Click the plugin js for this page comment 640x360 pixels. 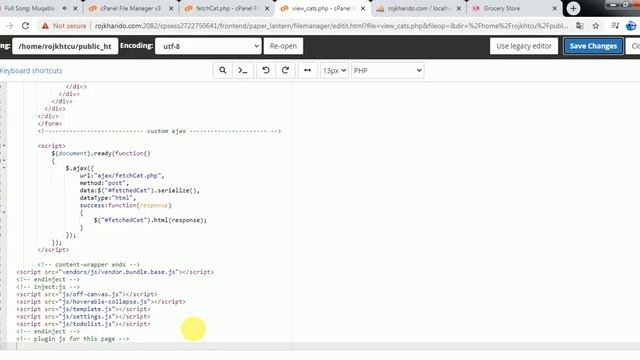73,339
